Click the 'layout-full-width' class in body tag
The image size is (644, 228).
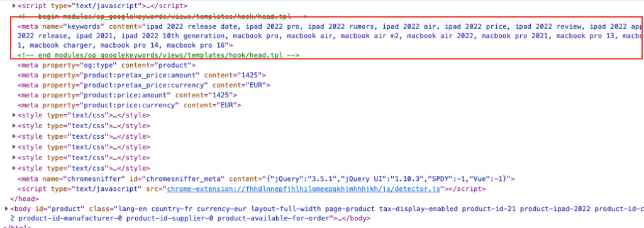[287, 209]
